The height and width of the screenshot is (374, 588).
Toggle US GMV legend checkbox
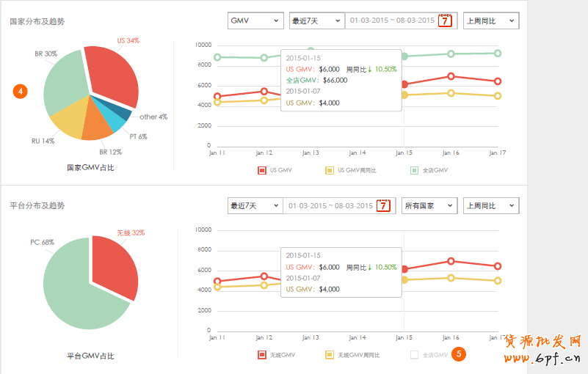(261, 170)
